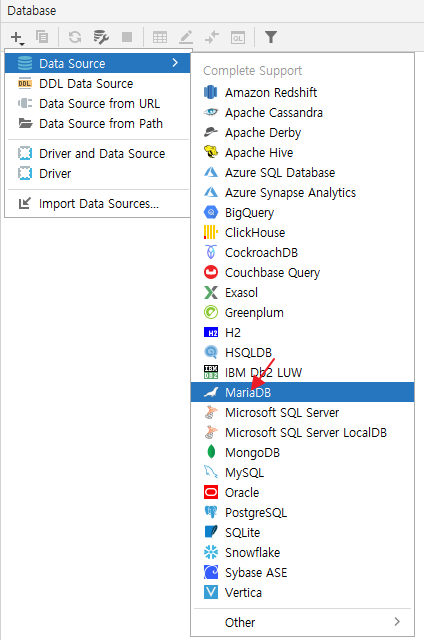Open Data Source Properties wrench icon

[x=101, y=37]
